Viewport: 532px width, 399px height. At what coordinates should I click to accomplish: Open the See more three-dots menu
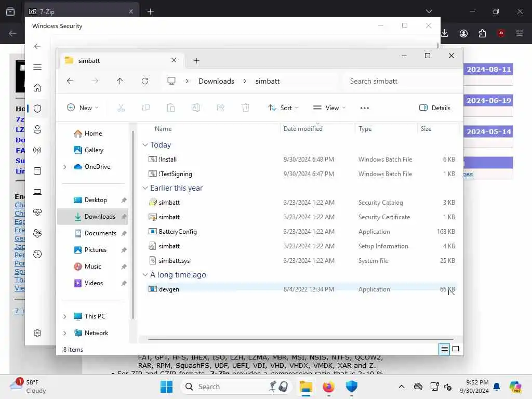[x=364, y=108]
